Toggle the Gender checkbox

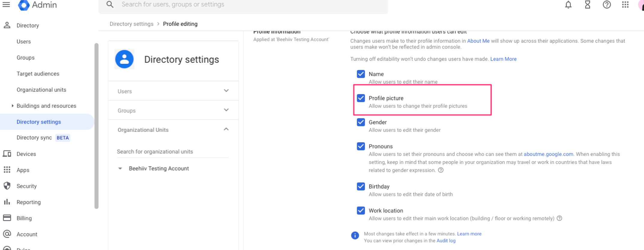click(x=361, y=122)
